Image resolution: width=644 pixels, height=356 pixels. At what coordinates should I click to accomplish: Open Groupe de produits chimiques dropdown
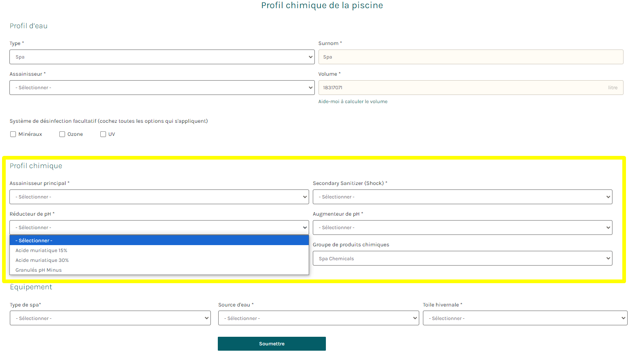point(463,258)
